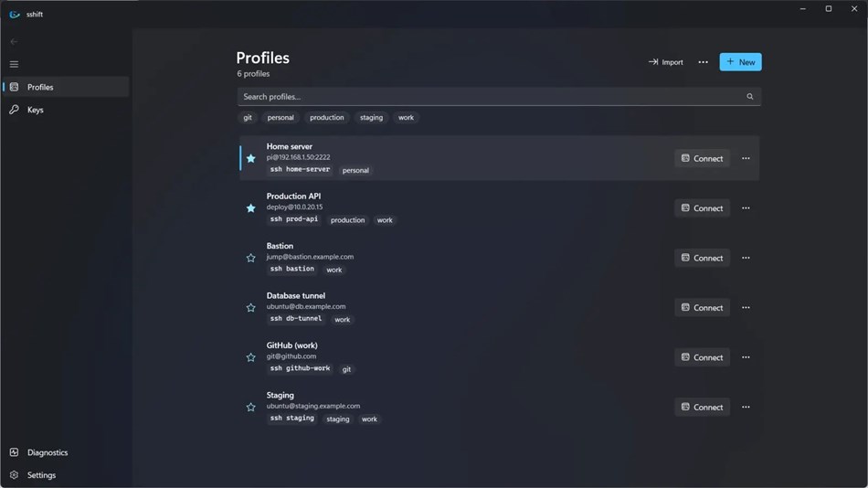The image size is (868, 488).
Task: Connect to Bastion
Action: (702, 258)
